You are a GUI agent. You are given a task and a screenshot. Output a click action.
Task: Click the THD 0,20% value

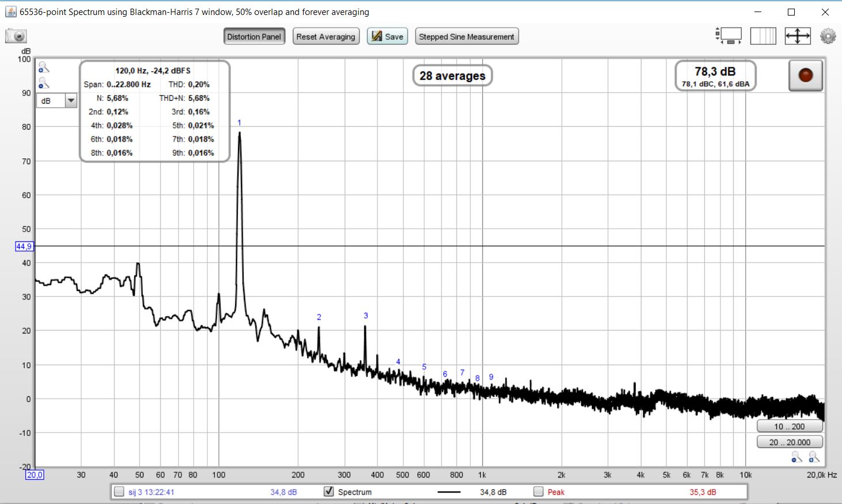pyautogui.click(x=199, y=85)
